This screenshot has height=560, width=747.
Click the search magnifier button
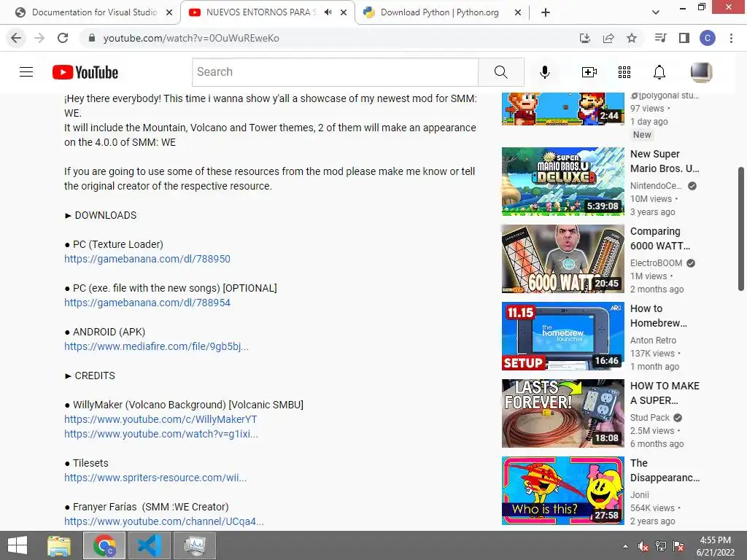[x=500, y=72]
